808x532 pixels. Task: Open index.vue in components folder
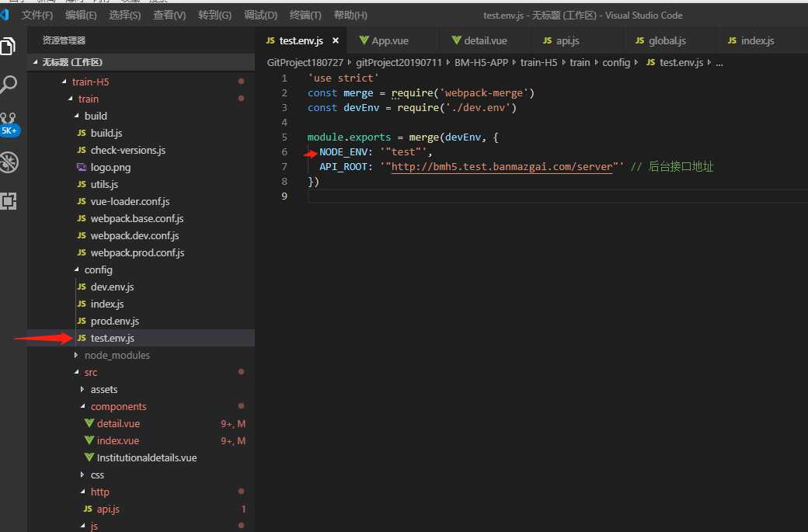click(x=141, y=440)
